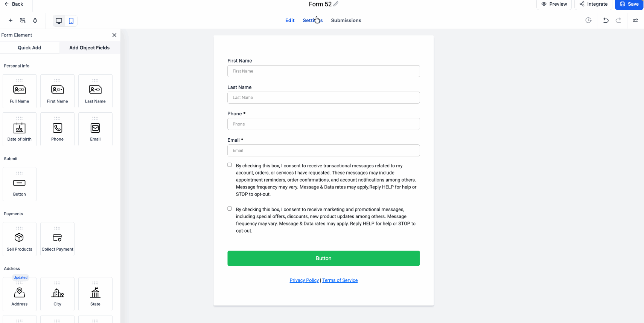Check the transactional messages consent box
The height and width of the screenshot is (323, 644).
point(230,165)
